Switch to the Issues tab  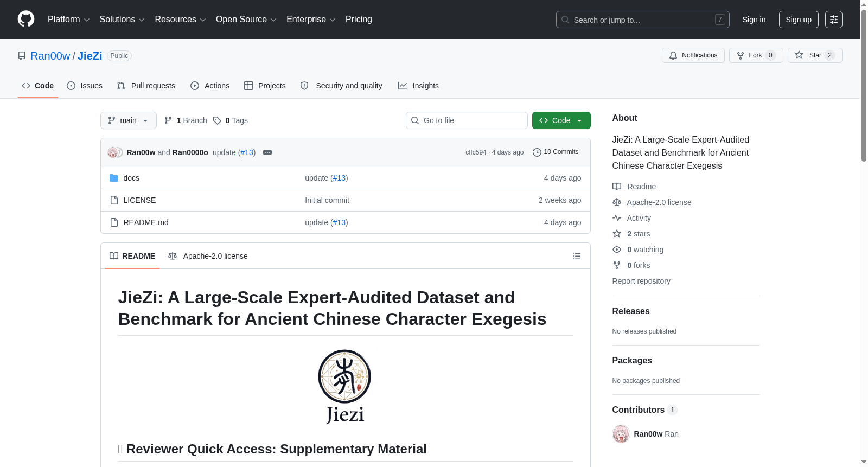coord(85,86)
